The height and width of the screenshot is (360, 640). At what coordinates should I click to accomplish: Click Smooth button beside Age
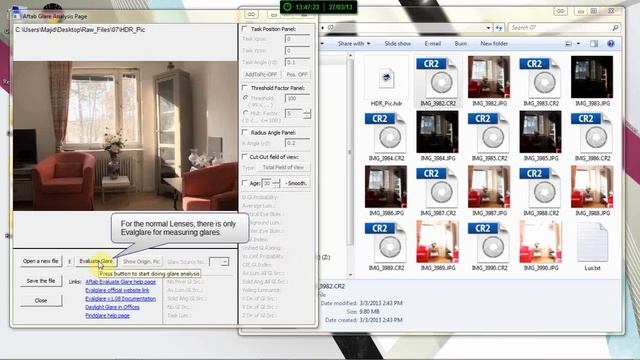(296, 183)
